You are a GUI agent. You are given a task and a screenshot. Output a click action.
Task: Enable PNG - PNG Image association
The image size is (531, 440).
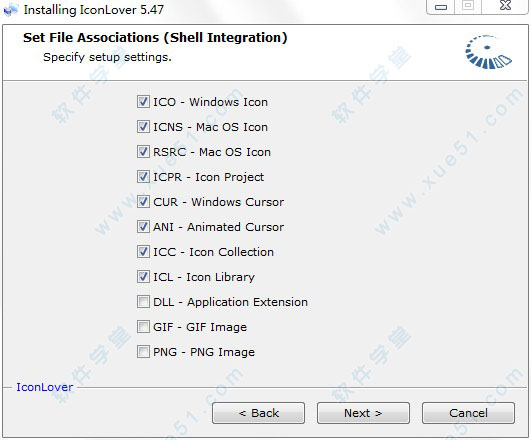coord(143,352)
